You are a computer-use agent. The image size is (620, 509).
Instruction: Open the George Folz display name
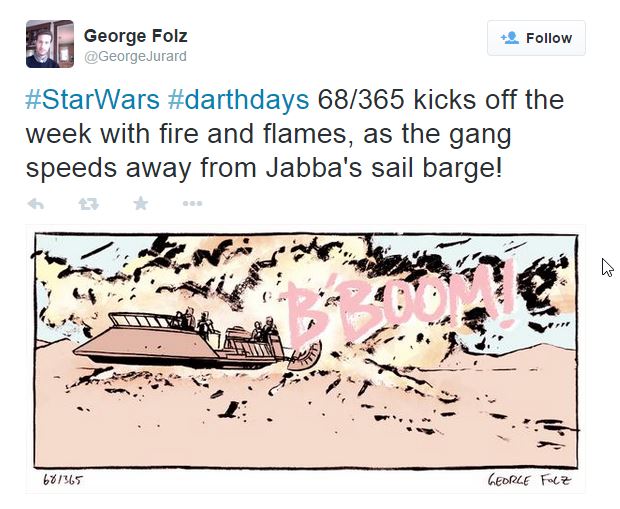(136, 36)
